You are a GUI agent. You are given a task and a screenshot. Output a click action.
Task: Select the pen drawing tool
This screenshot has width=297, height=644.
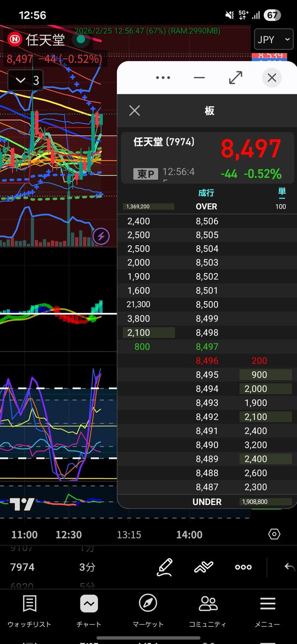pos(165,567)
